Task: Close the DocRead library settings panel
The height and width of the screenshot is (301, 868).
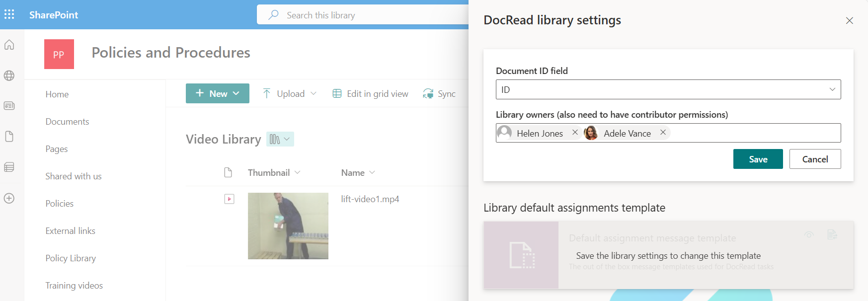Action: pyautogui.click(x=850, y=20)
